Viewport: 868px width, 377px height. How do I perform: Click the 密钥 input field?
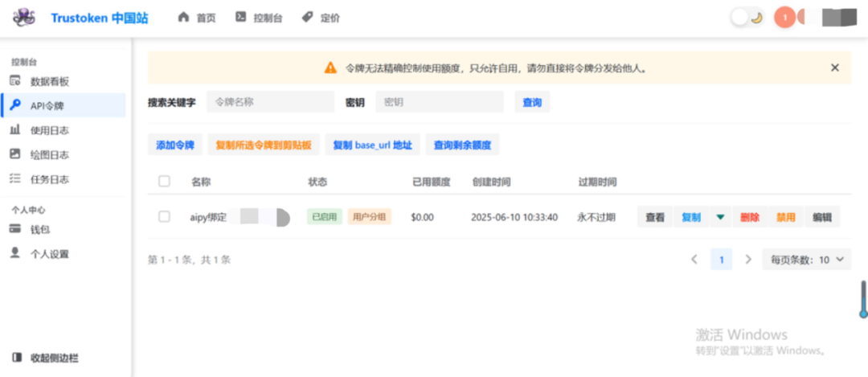440,102
